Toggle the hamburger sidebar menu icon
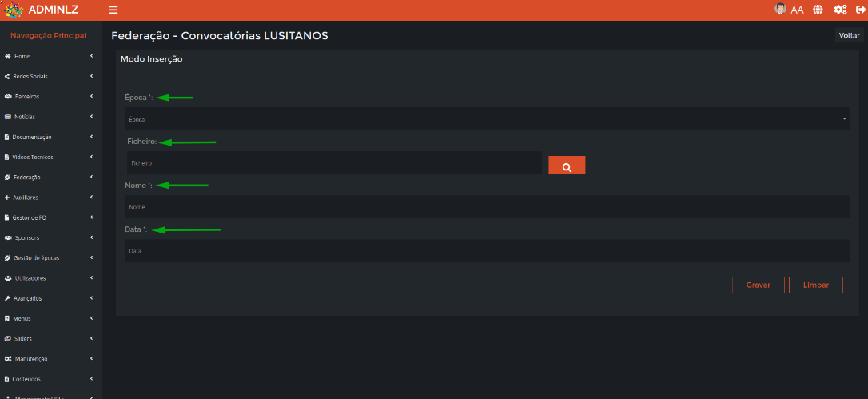868x399 pixels. coord(113,10)
